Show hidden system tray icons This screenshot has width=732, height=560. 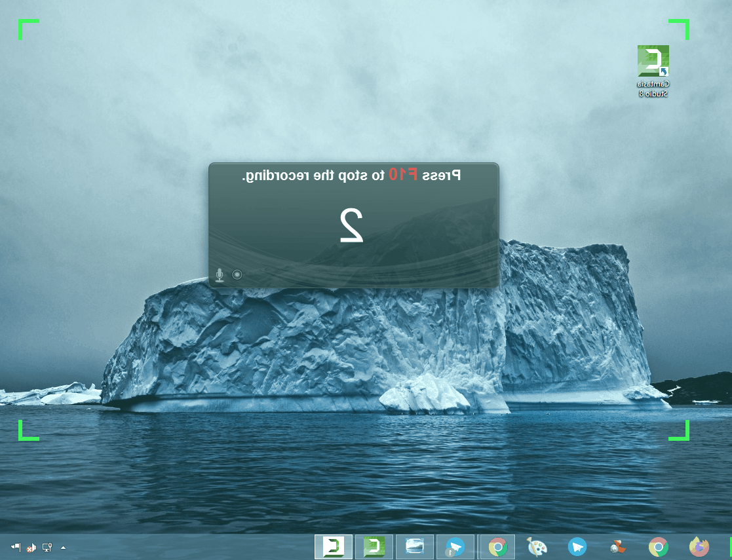point(63,547)
